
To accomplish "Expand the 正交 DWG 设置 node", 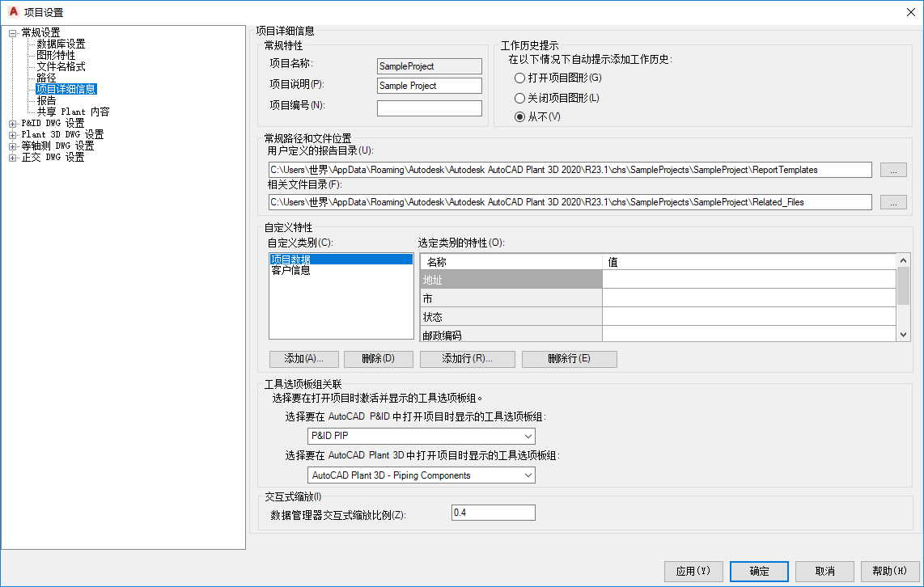I will click(x=12, y=158).
